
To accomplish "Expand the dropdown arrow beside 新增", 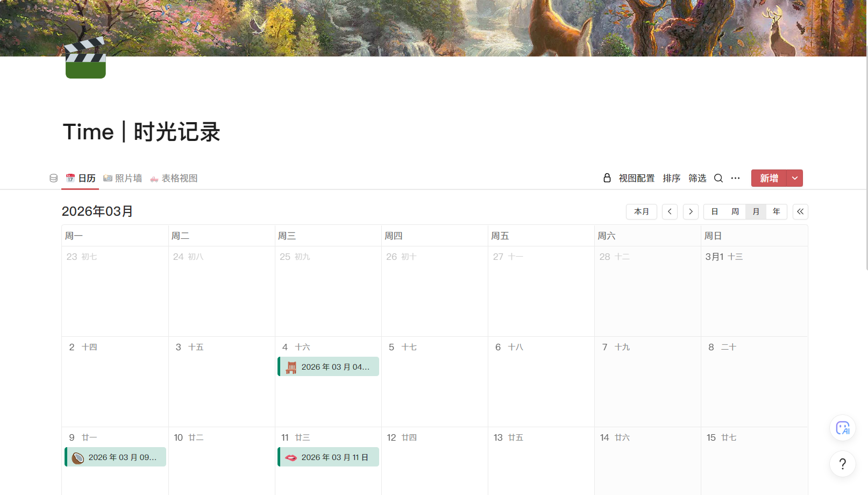I will point(794,178).
